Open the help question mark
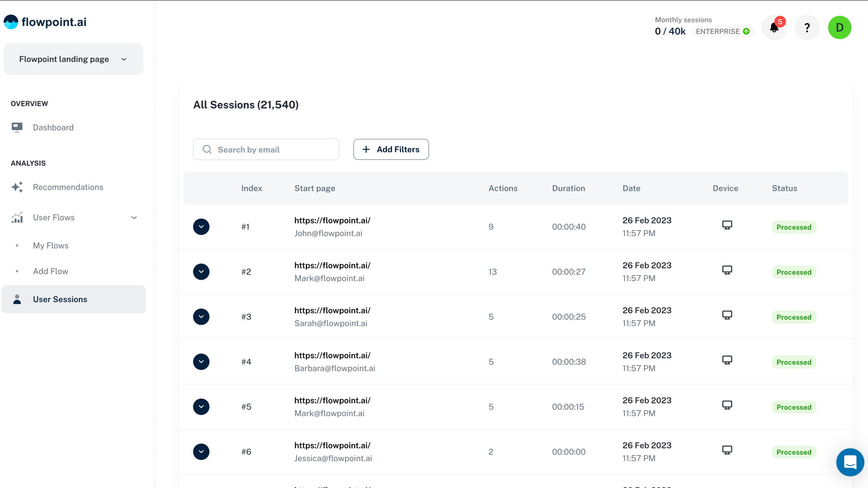Viewport: 868px width, 488px height. [807, 27]
